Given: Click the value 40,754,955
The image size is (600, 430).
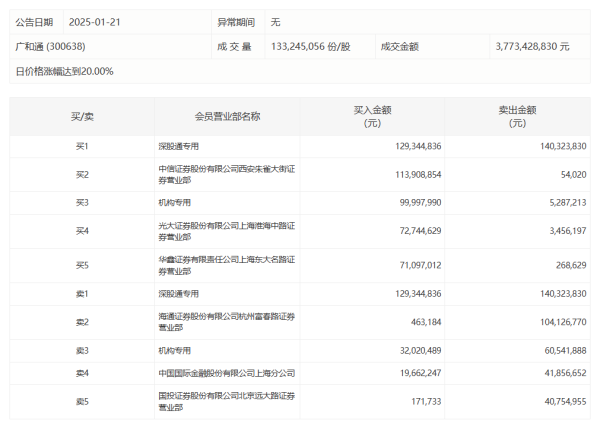Looking at the screenshot, I should click(x=566, y=402).
